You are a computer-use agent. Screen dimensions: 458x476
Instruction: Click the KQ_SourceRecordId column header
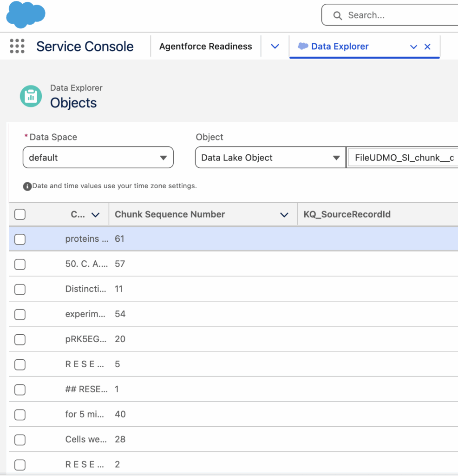point(347,214)
